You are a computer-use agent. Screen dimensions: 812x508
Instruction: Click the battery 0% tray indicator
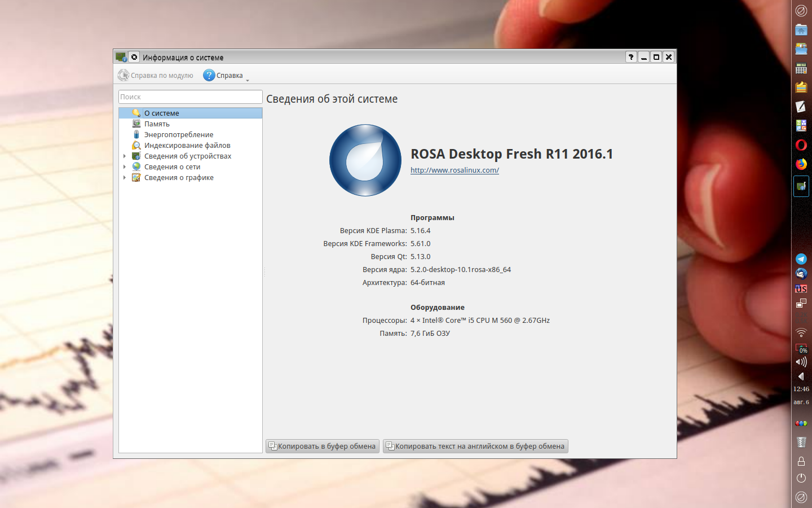801,348
